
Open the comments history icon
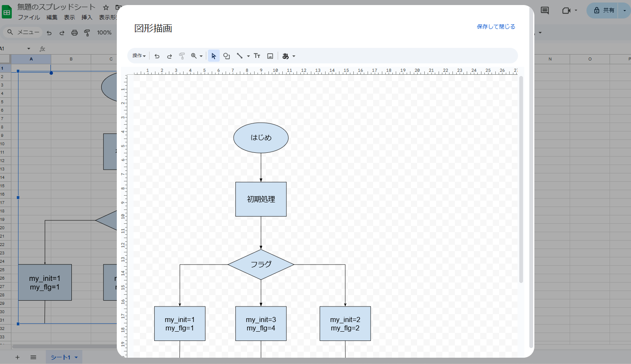point(545,10)
